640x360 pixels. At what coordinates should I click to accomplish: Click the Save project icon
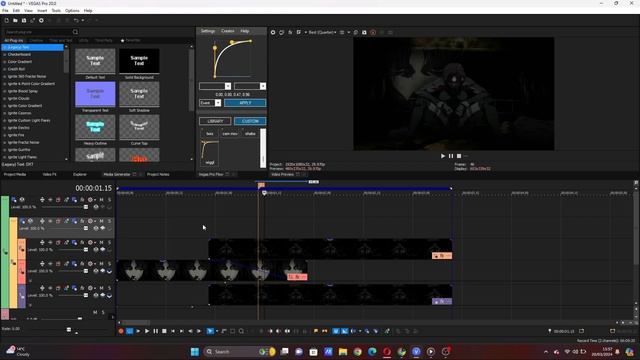click(24, 20)
